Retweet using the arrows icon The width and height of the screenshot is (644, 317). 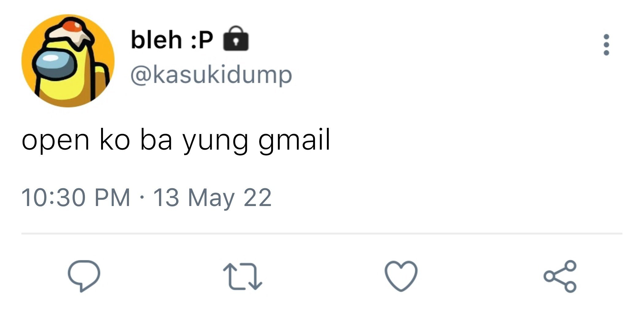click(242, 277)
